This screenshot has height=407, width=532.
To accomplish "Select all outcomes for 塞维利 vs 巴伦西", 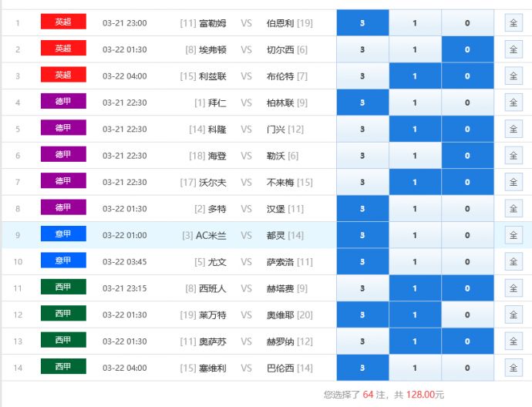I will pyautogui.click(x=513, y=368).
